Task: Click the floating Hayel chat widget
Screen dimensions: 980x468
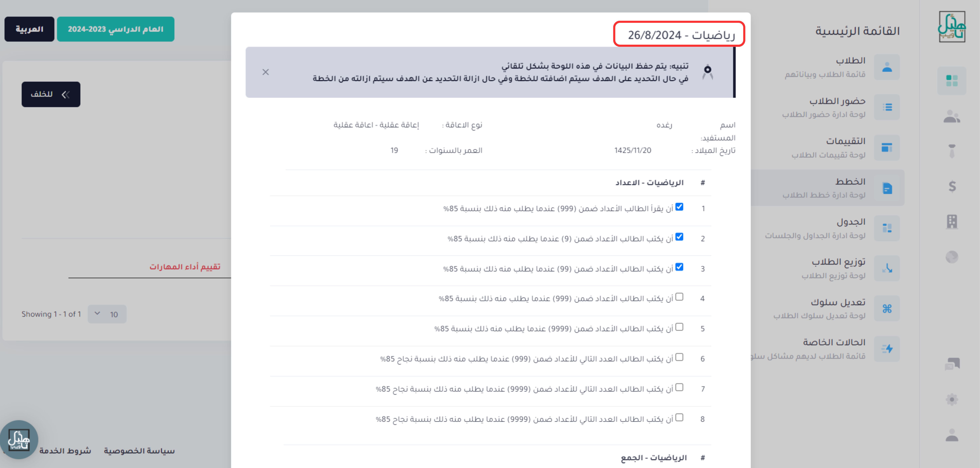Action: 19,439
